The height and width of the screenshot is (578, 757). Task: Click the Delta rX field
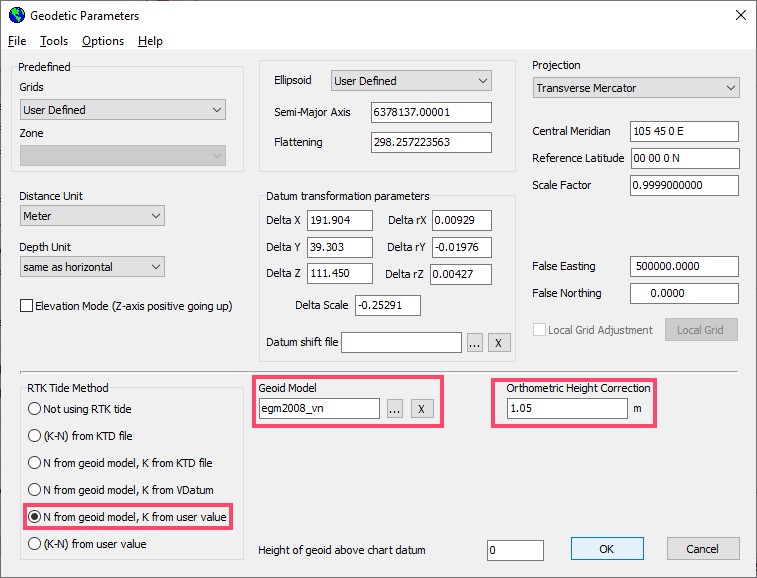[x=462, y=220]
